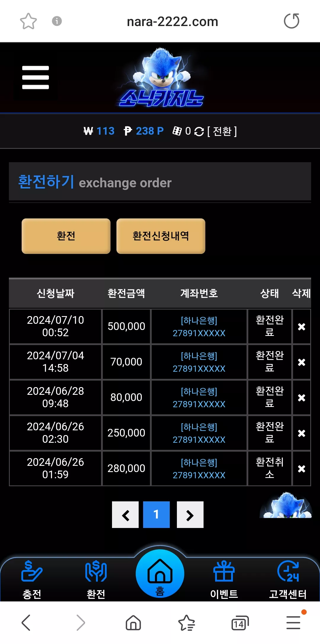Tap the Sonic casino logo

[x=161, y=78]
